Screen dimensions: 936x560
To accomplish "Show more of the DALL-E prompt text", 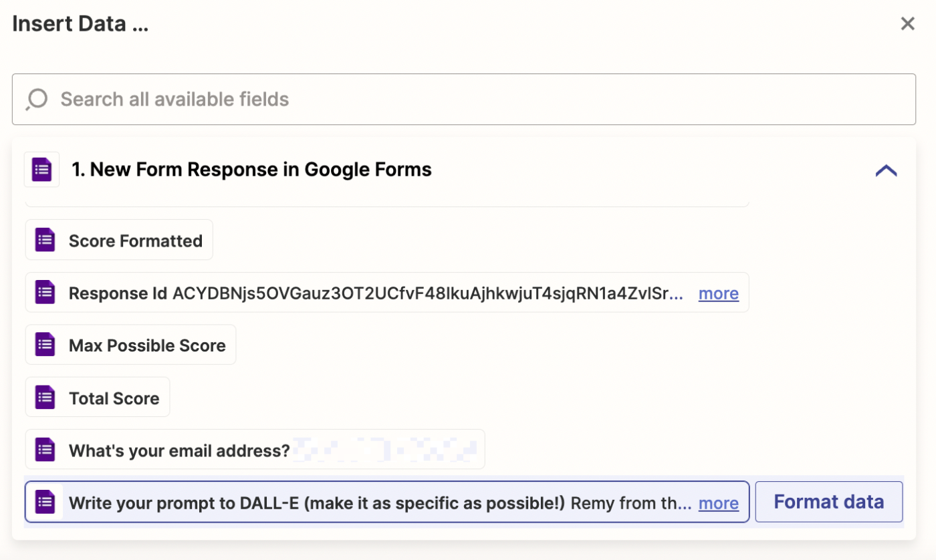I will tap(718, 503).
